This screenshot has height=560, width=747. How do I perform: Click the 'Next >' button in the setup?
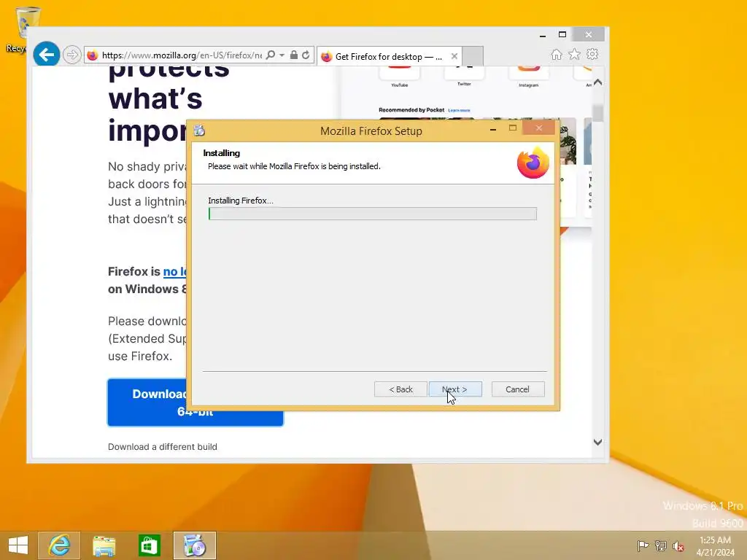pos(455,389)
